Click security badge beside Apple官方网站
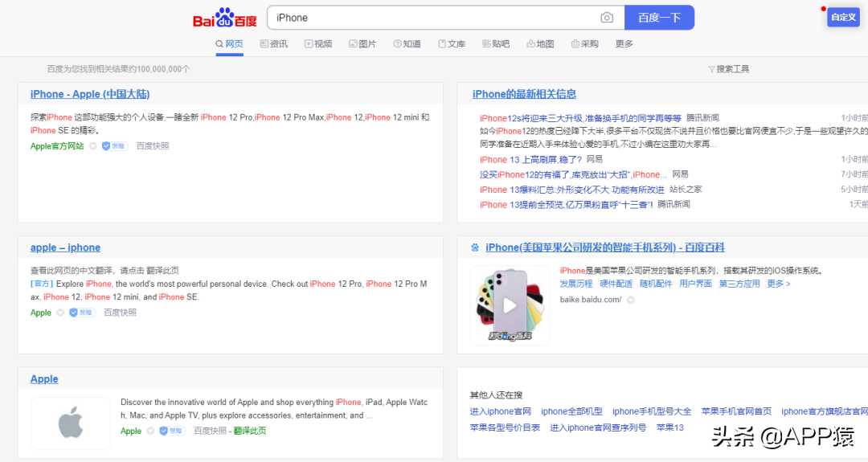Viewport: 868px width, 462px height. 114,146
